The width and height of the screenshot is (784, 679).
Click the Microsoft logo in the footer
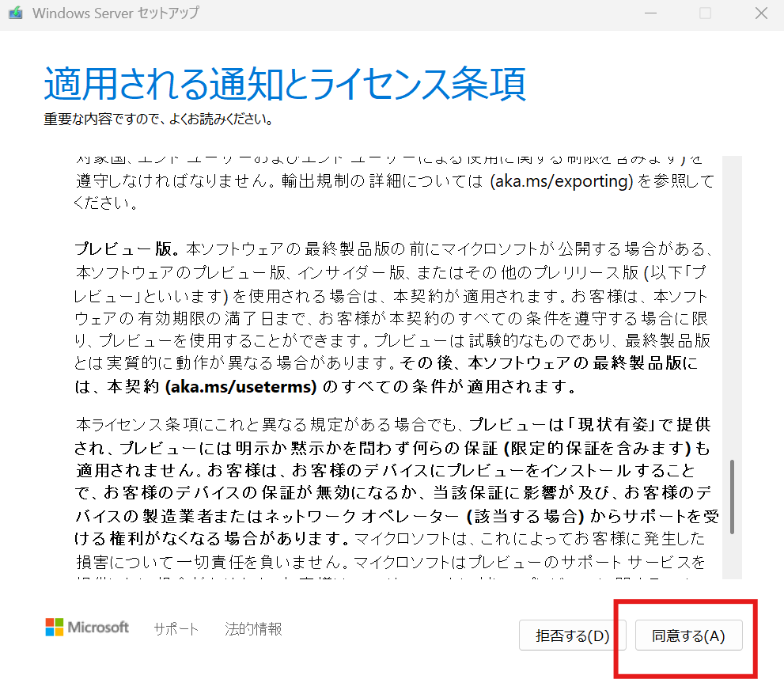[x=87, y=627]
